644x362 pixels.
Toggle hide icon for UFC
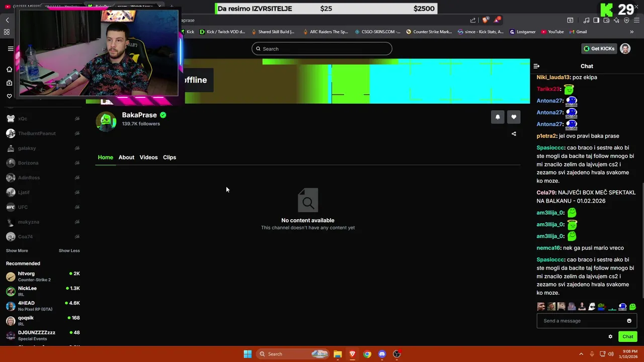coord(77,207)
